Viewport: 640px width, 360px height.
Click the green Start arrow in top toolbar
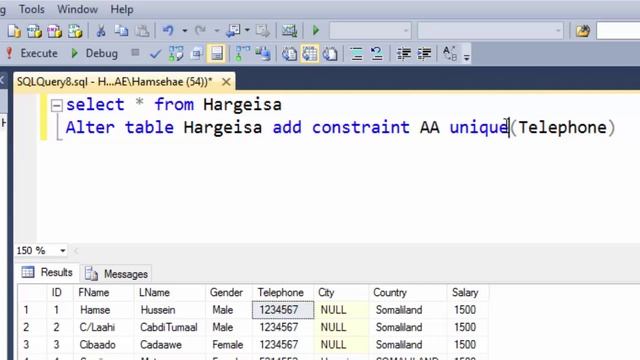[x=316, y=30]
